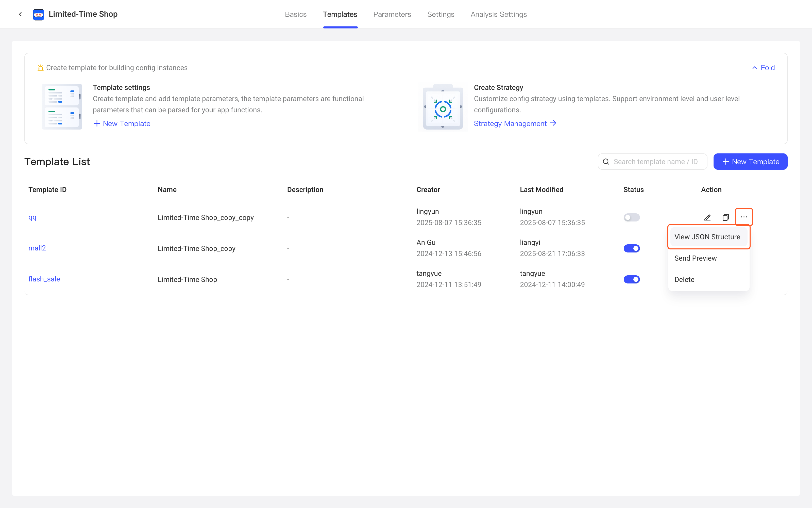Choose Delete from the dropdown menu
The height and width of the screenshot is (508, 812).
tap(709, 280)
